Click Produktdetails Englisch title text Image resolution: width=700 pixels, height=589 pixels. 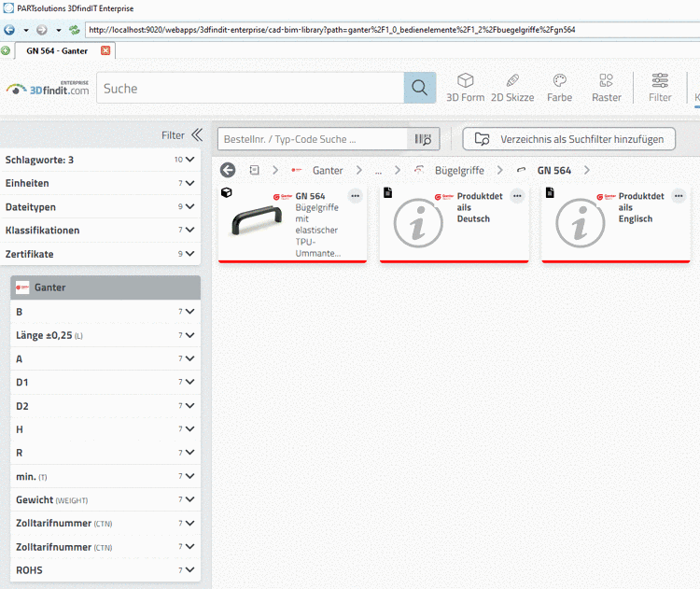point(641,207)
